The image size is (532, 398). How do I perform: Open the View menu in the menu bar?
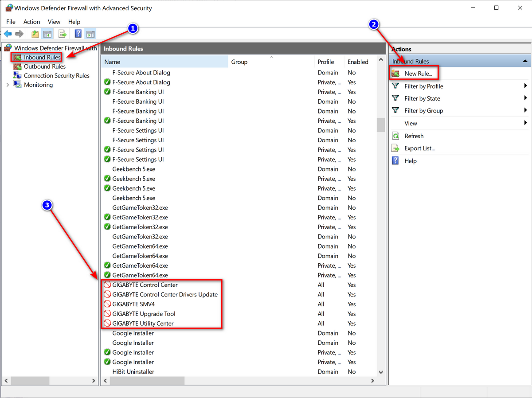[54, 22]
